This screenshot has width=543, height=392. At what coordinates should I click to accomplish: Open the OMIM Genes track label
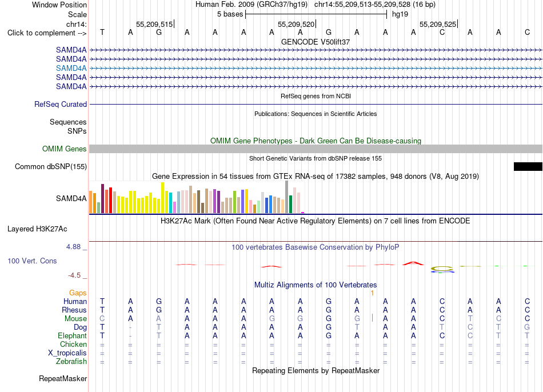[x=64, y=149]
